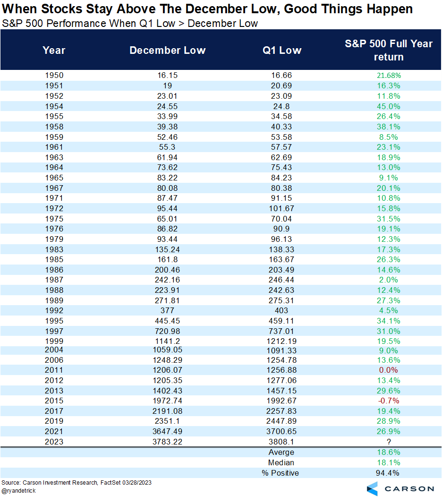This screenshot has height=504, width=442.
Task: Select the year cell '2017'
Action: 54,411
